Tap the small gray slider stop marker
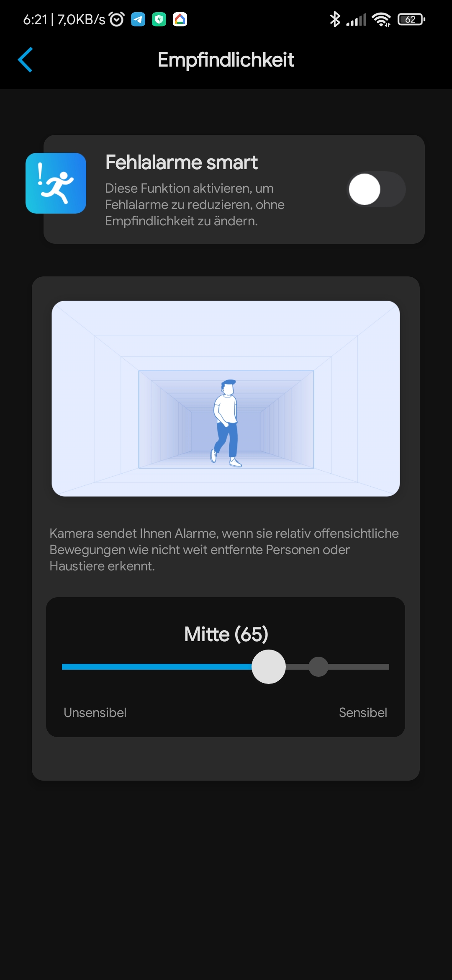The height and width of the screenshot is (980, 452). [x=318, y=667]
